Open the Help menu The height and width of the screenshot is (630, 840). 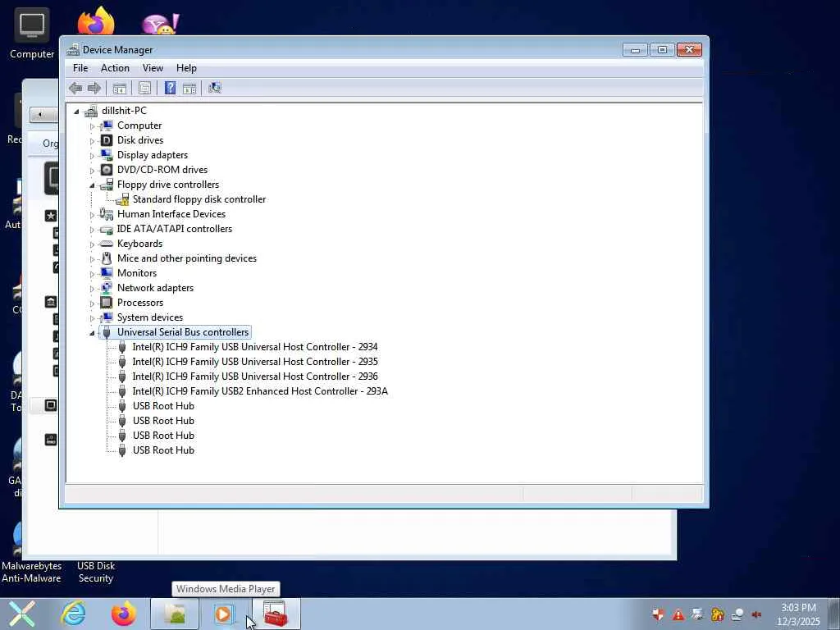(186, 68)
